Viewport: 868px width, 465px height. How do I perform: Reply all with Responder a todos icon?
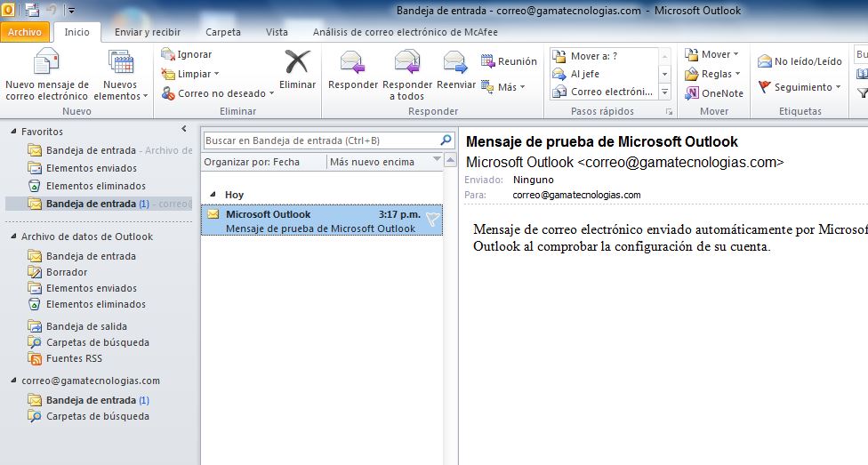pyautogui.click(x=407, y=61)
